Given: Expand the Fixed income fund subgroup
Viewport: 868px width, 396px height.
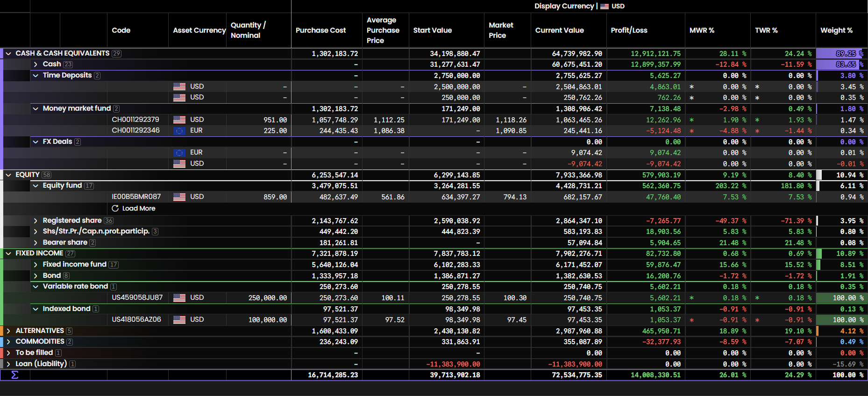Looking at the screenshot, I should point(36,265).
